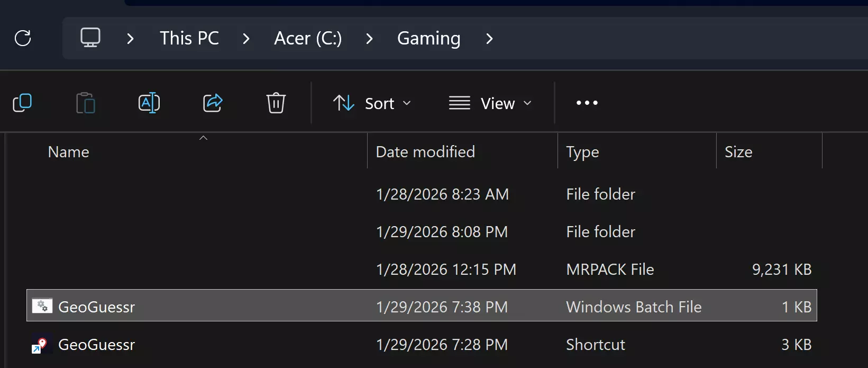Click the Copy icon in toolbar
Image resolution: width=868 pixels, height=368 pixels.
pos(22,103)
